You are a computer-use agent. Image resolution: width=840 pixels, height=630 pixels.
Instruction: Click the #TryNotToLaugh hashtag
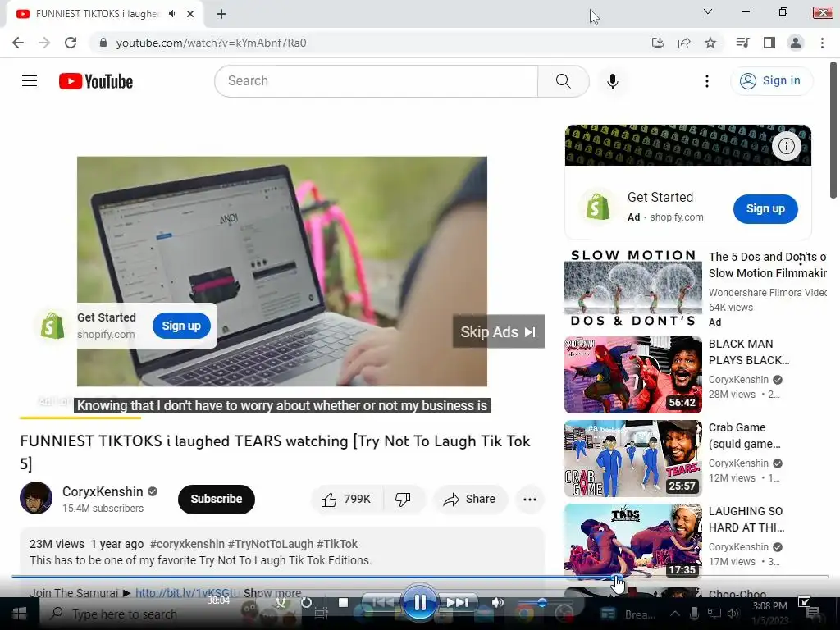pyautogui.click(x=271, y=544)
